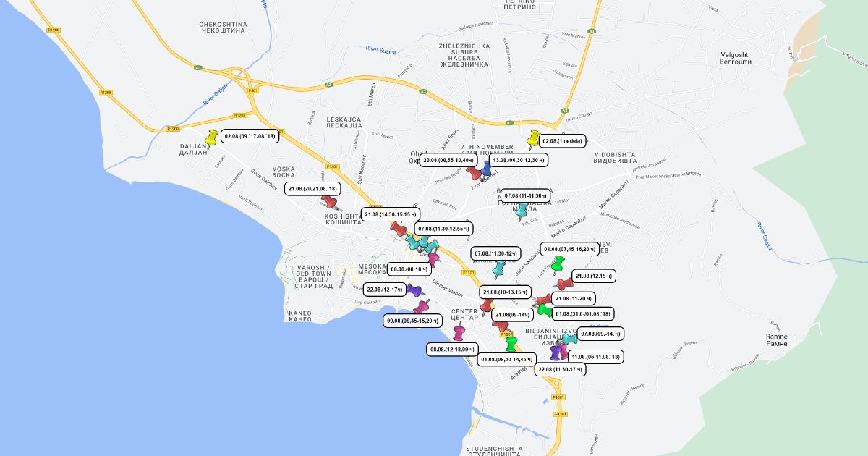The image size is (868, 456).
Task: Select the green pin below 01.08.(07,45-16,20 ч)
Action: tap(558, 263)
